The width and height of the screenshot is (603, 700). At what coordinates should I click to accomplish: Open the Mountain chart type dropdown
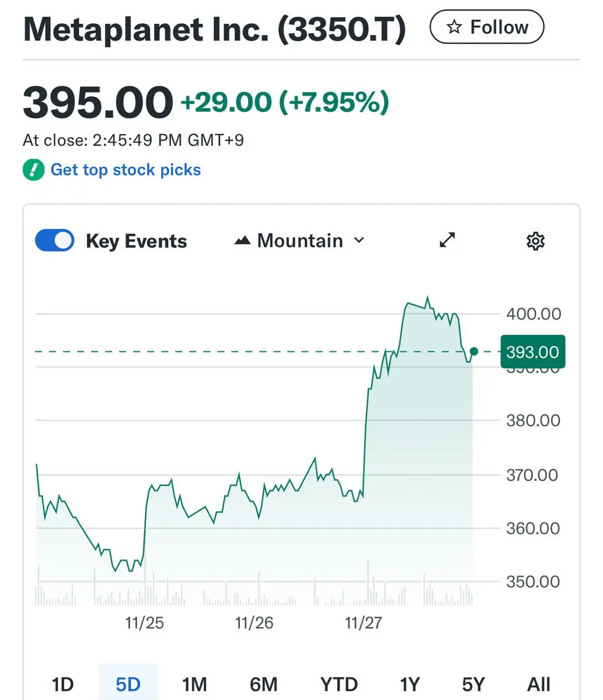coord(299,241)
